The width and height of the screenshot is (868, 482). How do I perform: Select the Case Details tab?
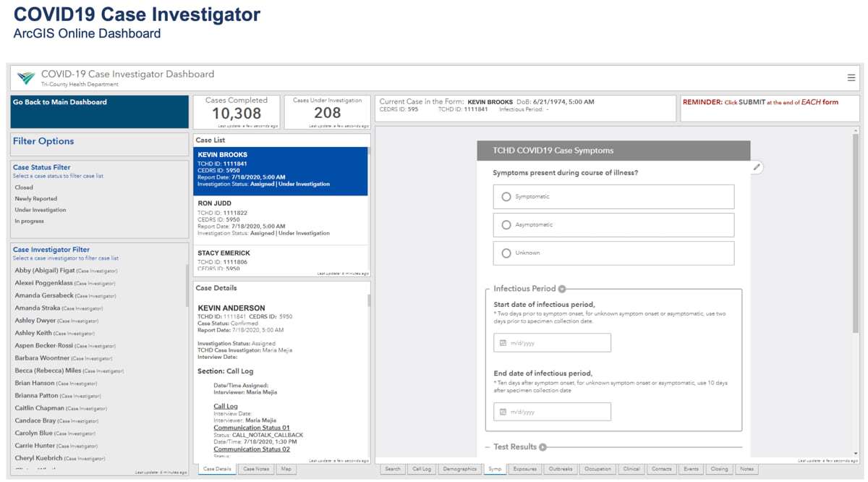(x=217, y=469)
